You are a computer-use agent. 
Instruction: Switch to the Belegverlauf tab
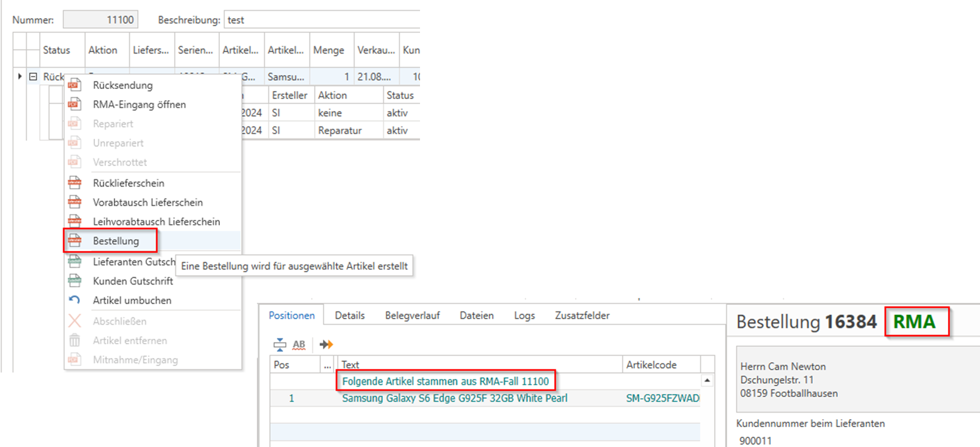412,316
